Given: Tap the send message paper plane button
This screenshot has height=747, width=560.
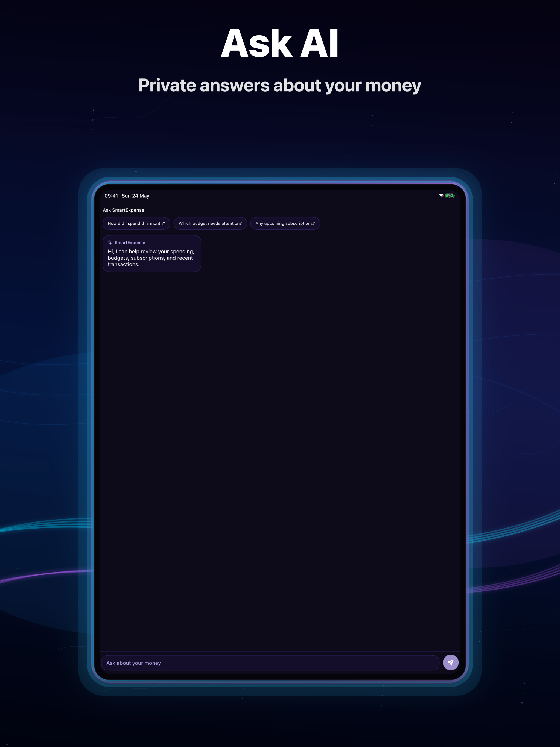Looking at the screenshot, I should [451, 663].
